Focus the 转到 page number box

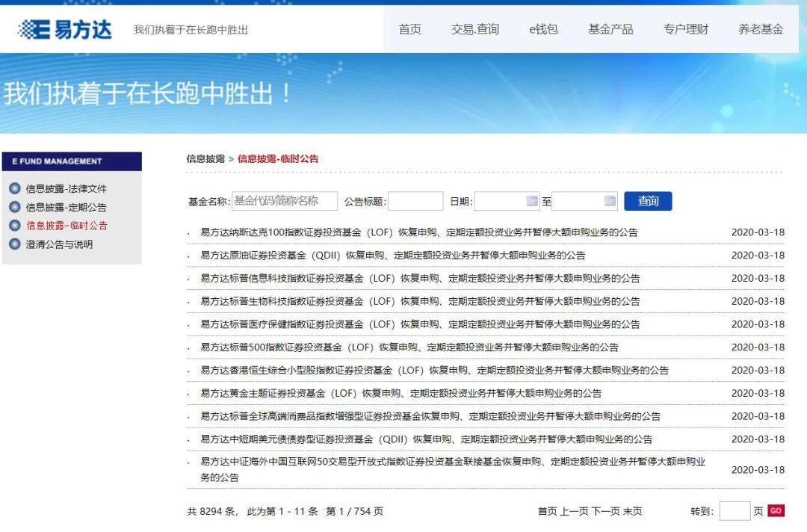(735, 511)
